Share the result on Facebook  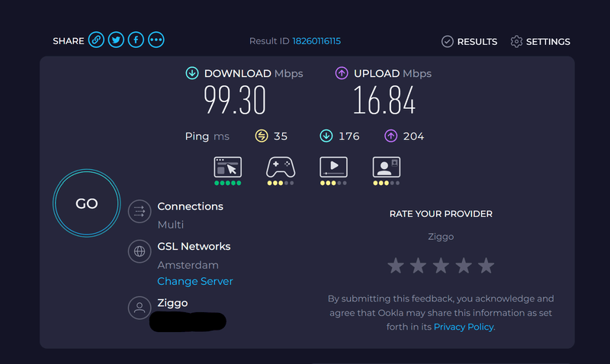(136, 40)
